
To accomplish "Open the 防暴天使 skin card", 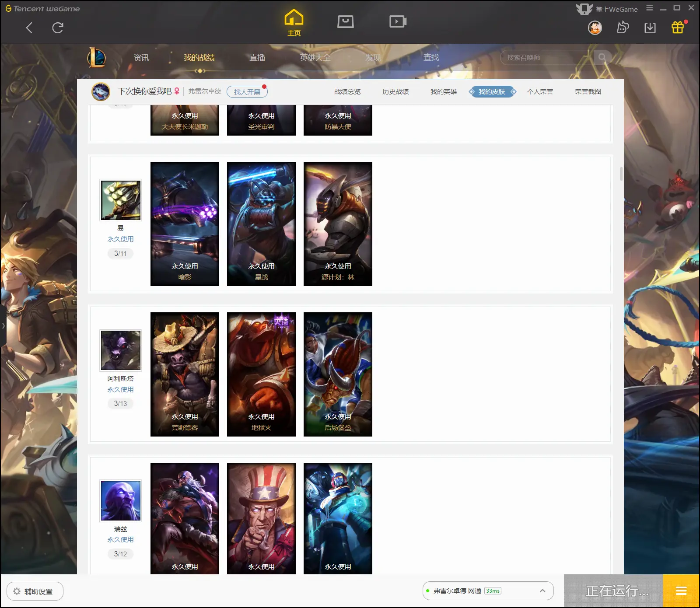I will 338,120.
